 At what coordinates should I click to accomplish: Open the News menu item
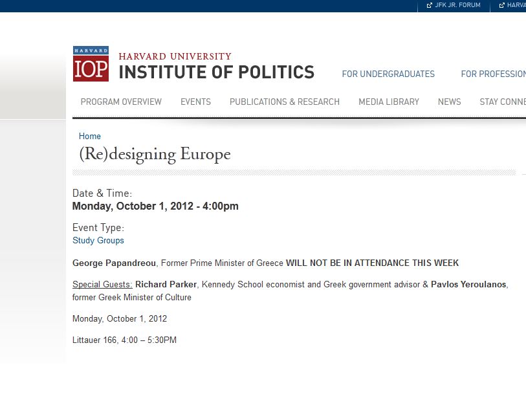point(449,102)
